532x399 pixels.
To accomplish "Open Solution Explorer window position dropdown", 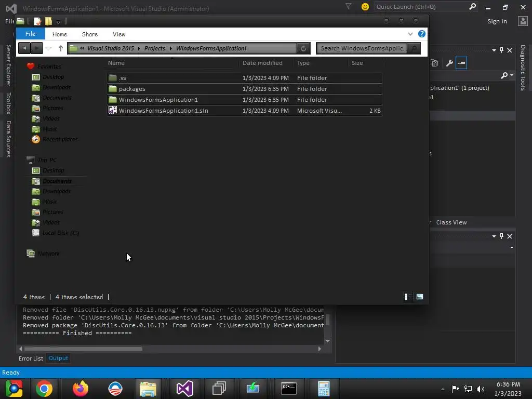I will [x=494, y=50].
